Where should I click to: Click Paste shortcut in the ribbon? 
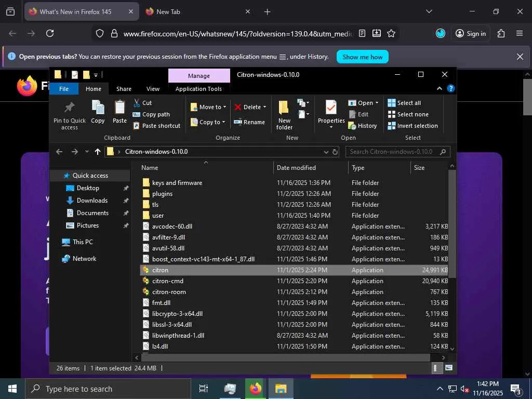tap(157, 126)
